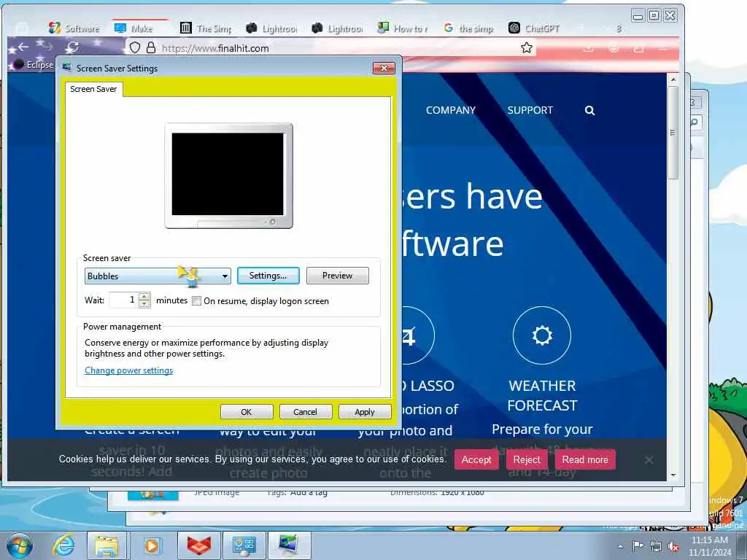Viewport: 747px width, 560px height.
Task: Click the shield tracking protection icon
Action: click(x=135, y=47)
